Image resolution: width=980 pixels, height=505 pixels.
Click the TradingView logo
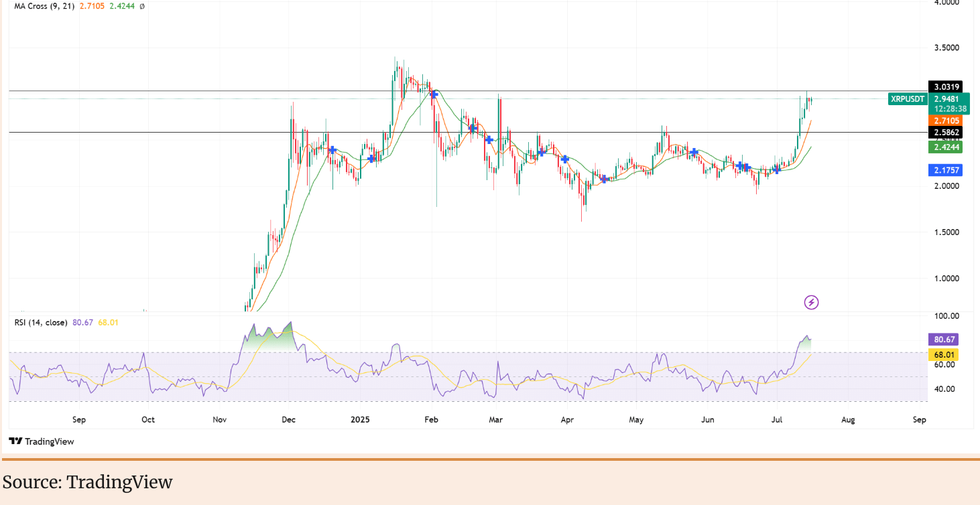(42, 441)
